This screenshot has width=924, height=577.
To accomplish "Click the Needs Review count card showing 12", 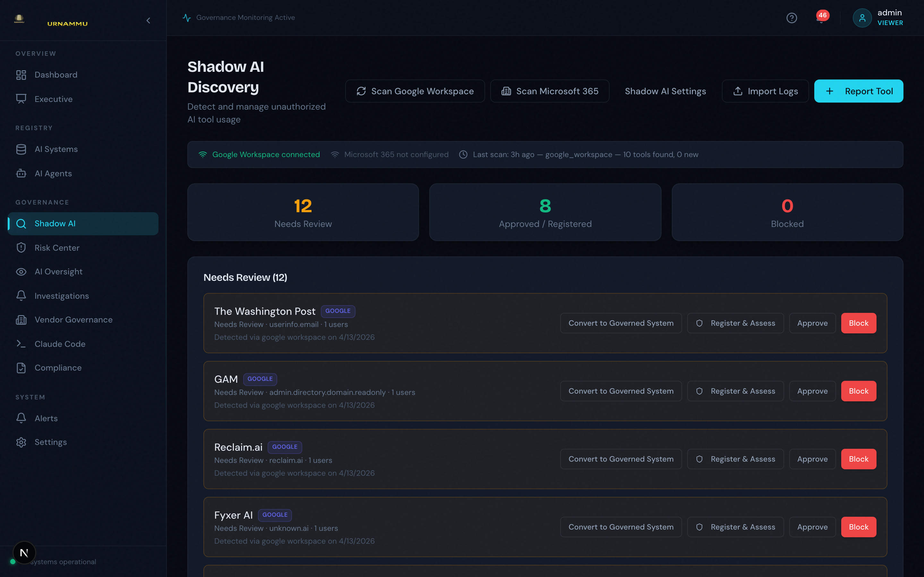I will tap(303, 212).
